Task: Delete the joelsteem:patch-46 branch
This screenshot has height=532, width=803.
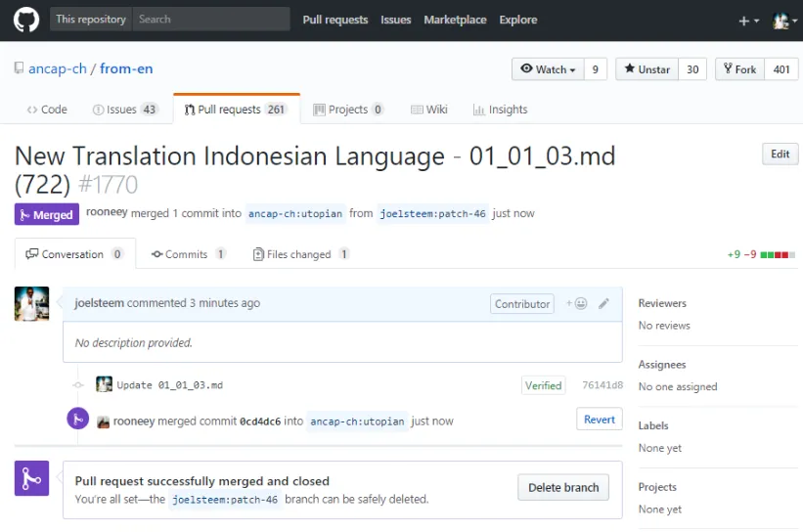Action: pos(563,487)
